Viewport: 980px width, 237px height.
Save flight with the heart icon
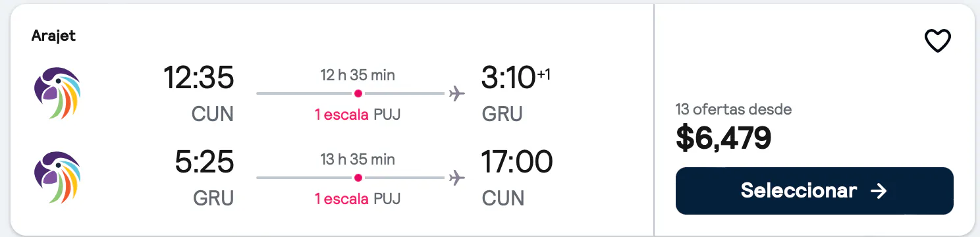point(937,42)
